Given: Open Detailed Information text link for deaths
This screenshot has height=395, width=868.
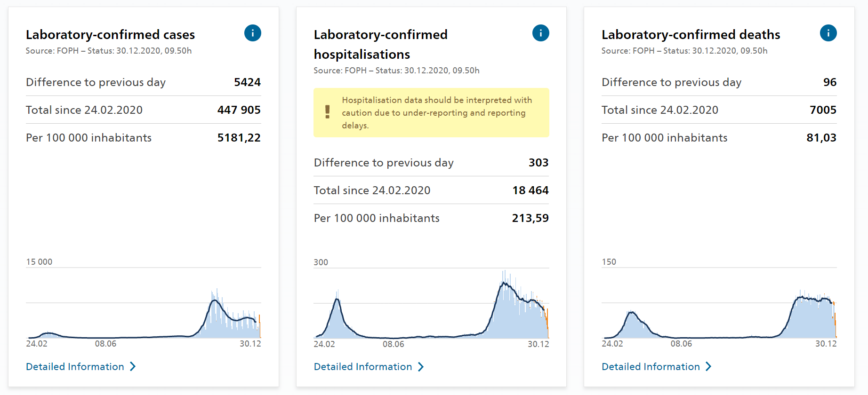Looking at the screenshot, I should [651, 367].
